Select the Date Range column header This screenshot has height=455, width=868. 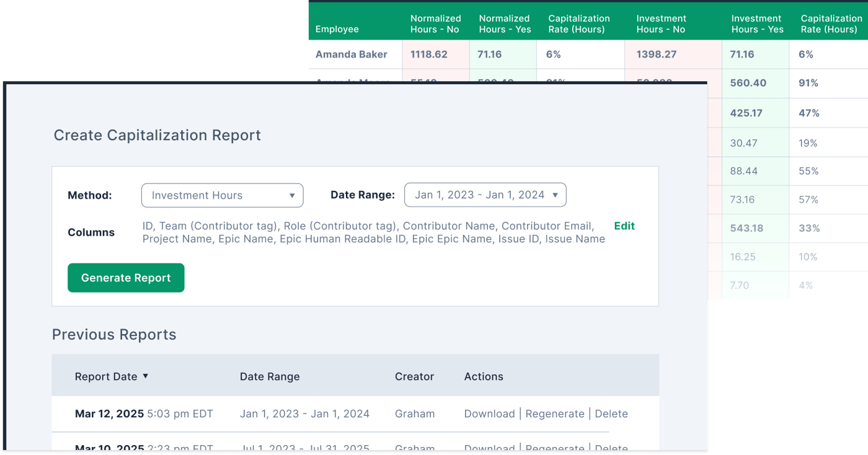270,376
